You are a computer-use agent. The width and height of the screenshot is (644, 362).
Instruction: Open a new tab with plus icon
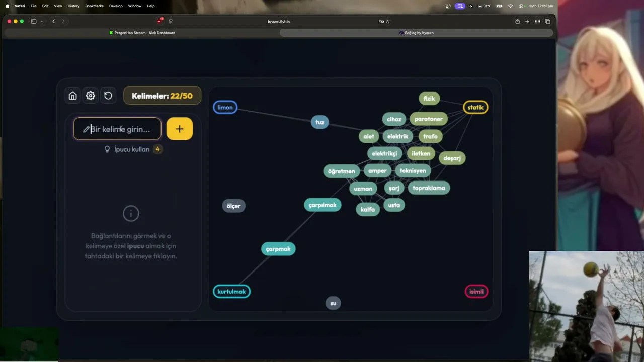(x=527, y=21)
